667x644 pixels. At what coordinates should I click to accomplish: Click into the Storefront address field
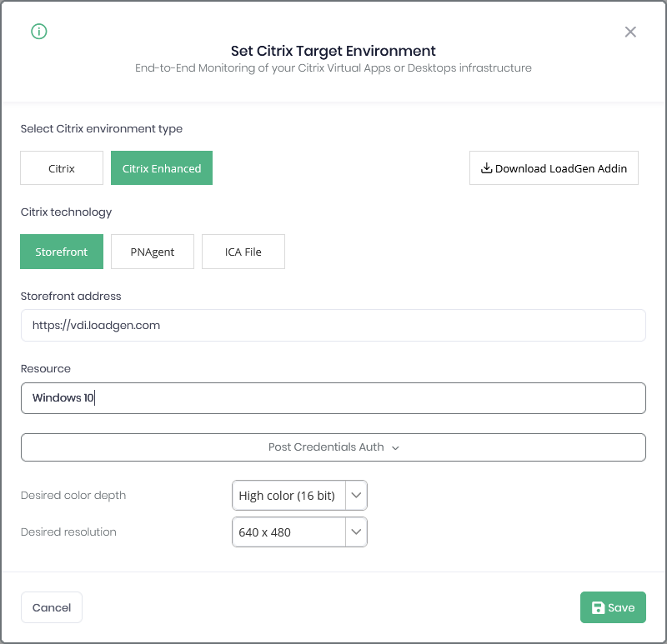coord(333,325)
